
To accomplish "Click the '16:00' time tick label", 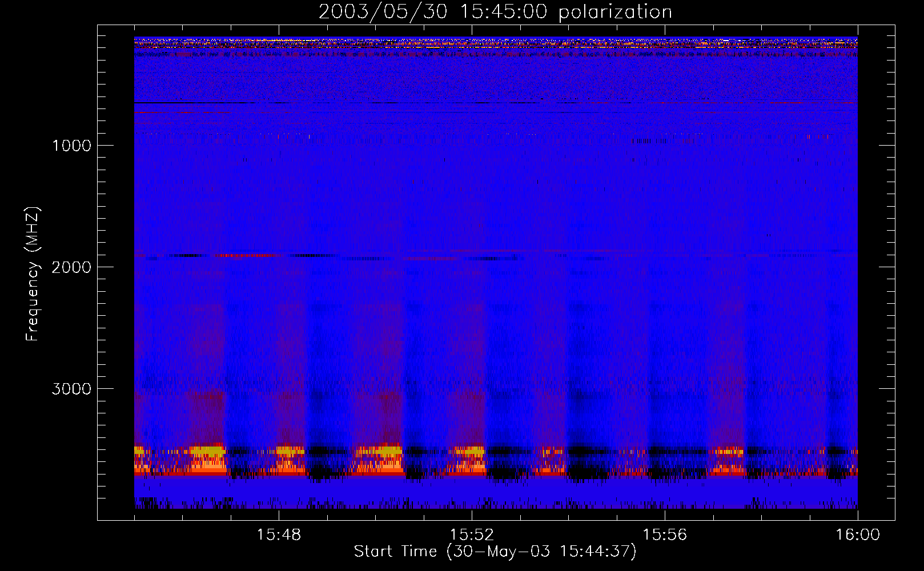I will pos(858,535).
